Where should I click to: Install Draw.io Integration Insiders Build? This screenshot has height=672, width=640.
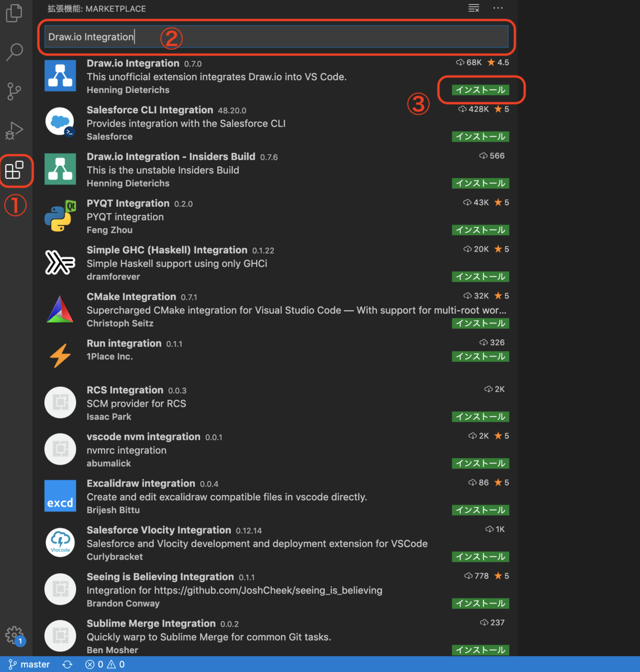(x=481, y=183)
